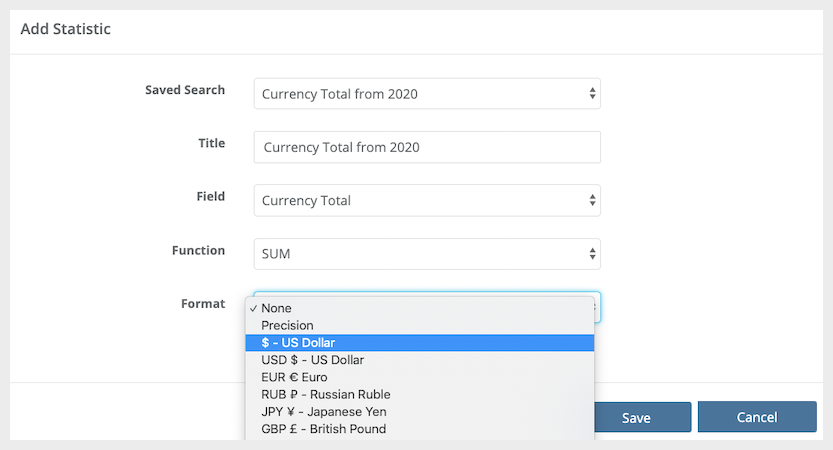Viewport: 833px width, 450px height.
Task: Open the Function dropdown set to SUM
Action: pyautogui.click(x=426, y=254)
